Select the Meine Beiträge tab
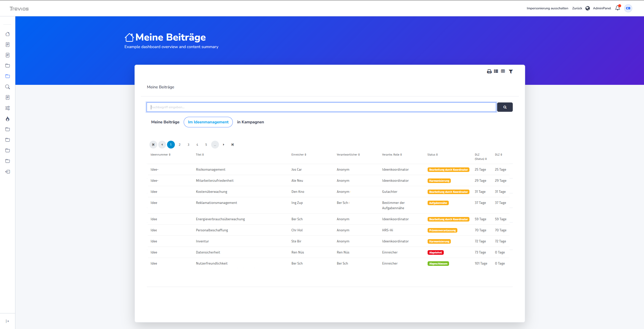This screenshot has height=329, width=644. click(x=165, y=122)
